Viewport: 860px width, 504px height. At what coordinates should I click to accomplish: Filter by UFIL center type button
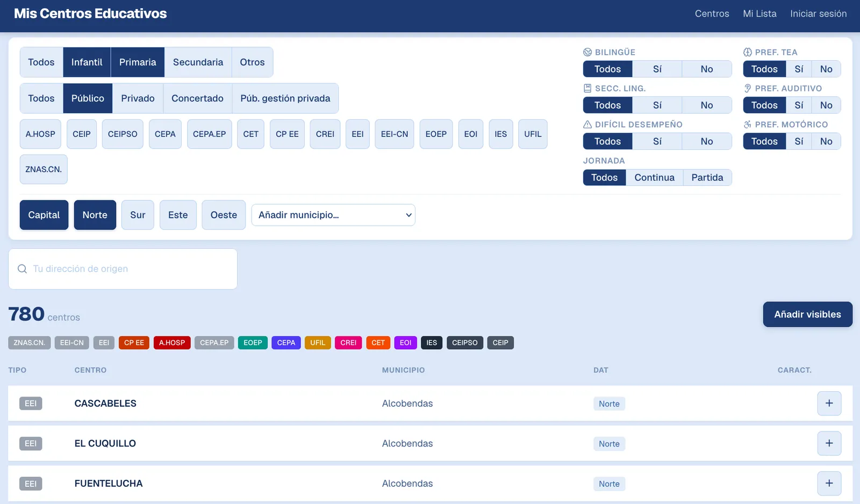pyautogui.click(x=533, y=134)
